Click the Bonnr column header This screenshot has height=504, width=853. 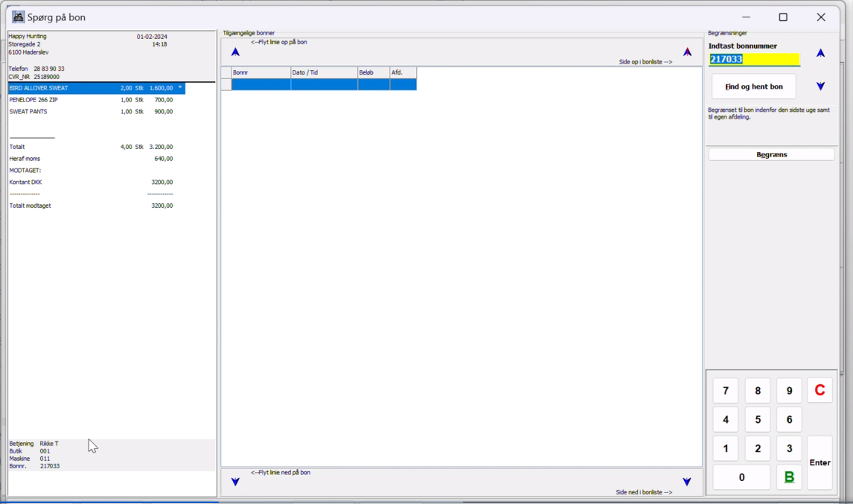point(261,72)
